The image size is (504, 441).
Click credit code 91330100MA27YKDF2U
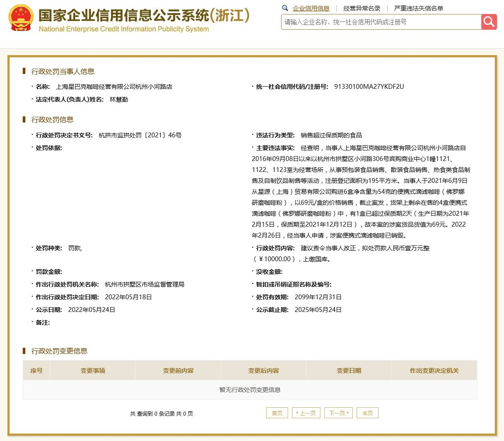[369, 87]
